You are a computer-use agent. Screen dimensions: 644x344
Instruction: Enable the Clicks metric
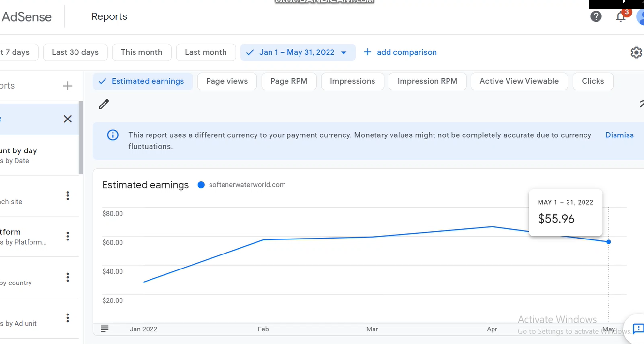pos(593,81)
